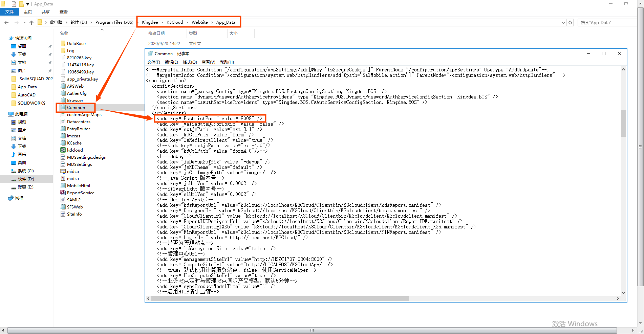Click the Up one level arrow
Image resolution: width=644 pixels, height=334 pixels.
click(31, 22)
